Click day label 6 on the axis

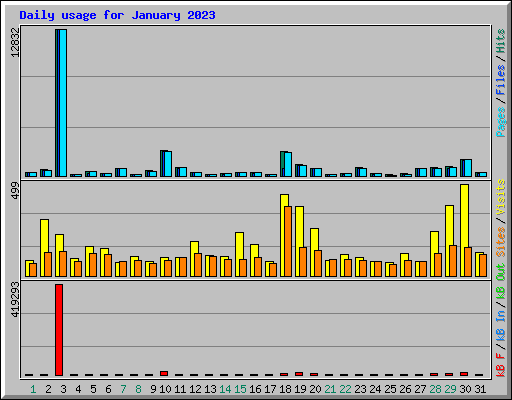(108, 389)
